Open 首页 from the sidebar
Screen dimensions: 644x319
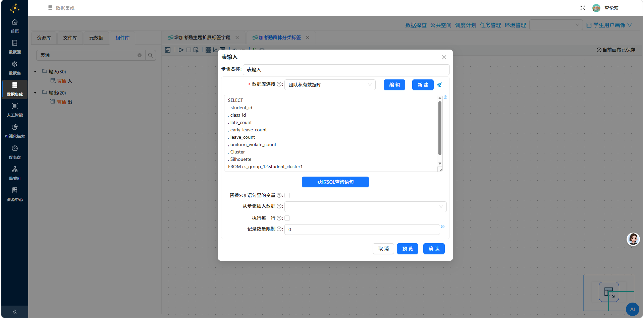tap(15, 26)
